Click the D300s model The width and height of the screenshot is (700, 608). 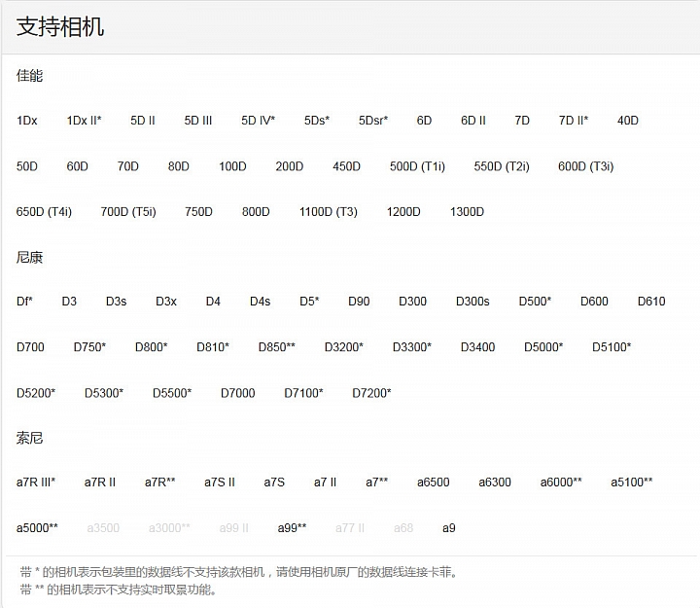[x=472, y=302]
